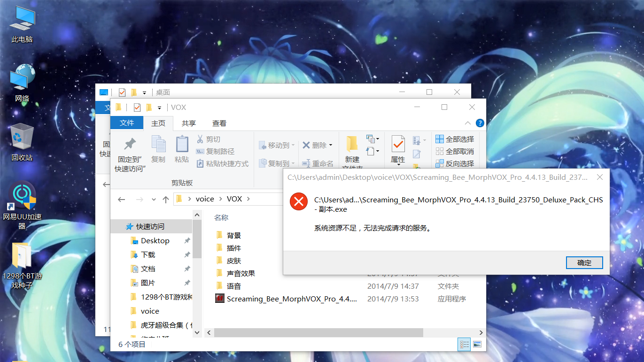Open the recent locations dropdown arrow
The width and height of the screenshot is (644, 362).
(154, 200)
